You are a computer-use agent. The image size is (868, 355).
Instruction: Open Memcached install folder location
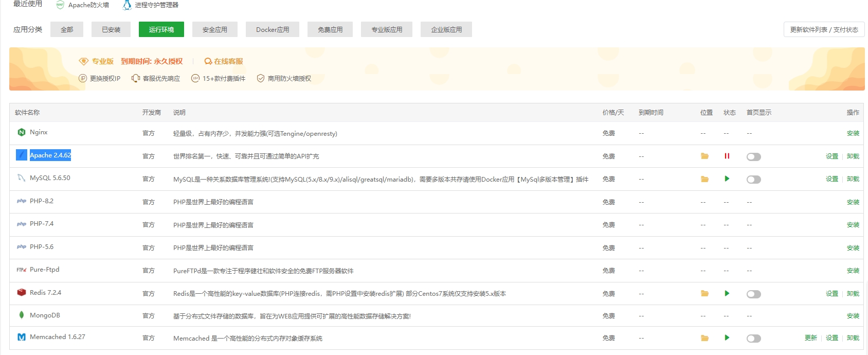click(x=704, y=338)
